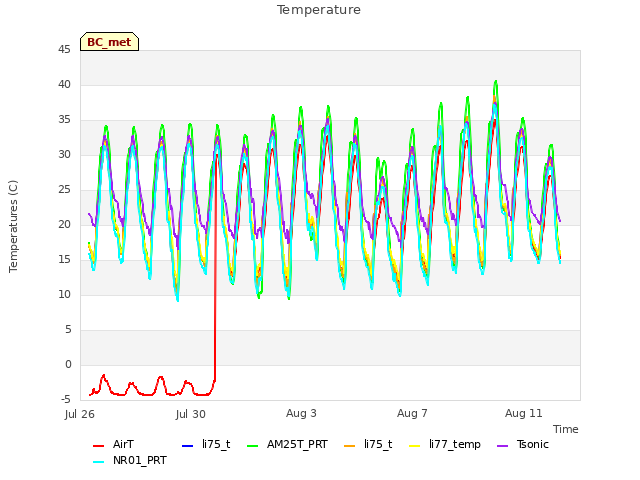Click the 0 y-axis tick label
The height and width of the screenshot is (480, 640).
pos(68,364)
